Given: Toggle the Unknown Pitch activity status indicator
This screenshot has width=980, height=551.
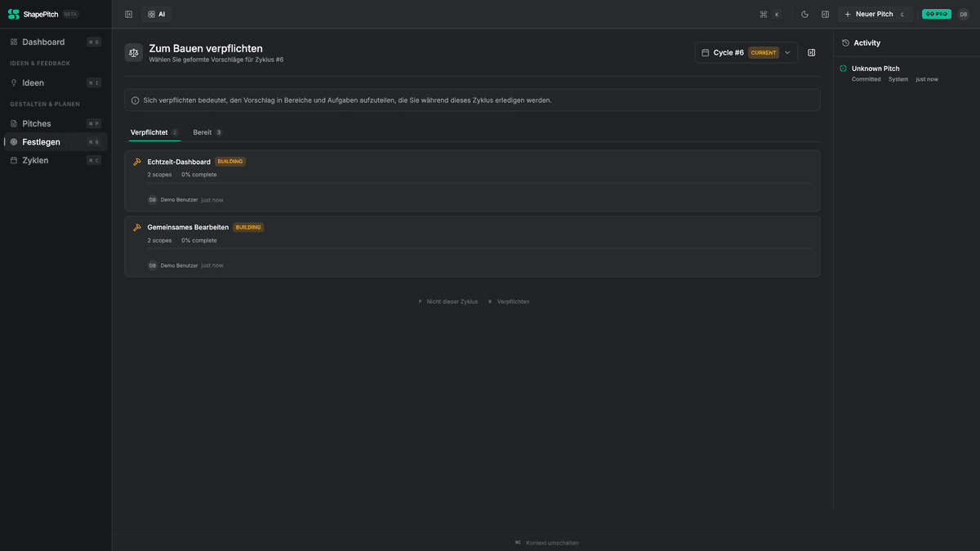Looking at the screenshot, I should point(843,69).
